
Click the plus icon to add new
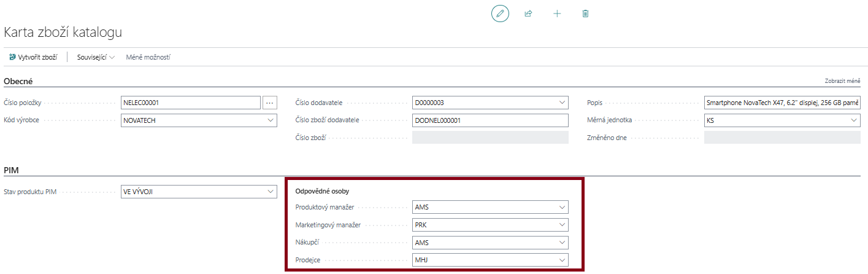click(557, 14)
